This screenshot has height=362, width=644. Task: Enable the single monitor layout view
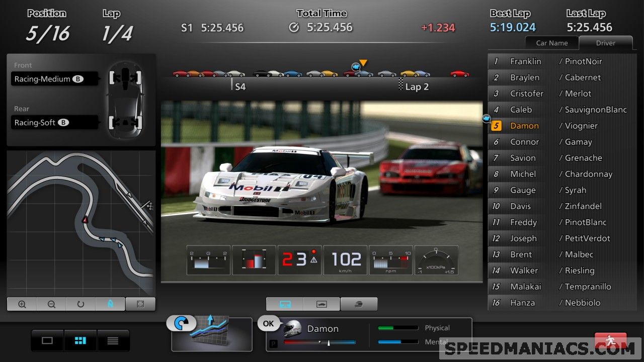pos(47,340)
